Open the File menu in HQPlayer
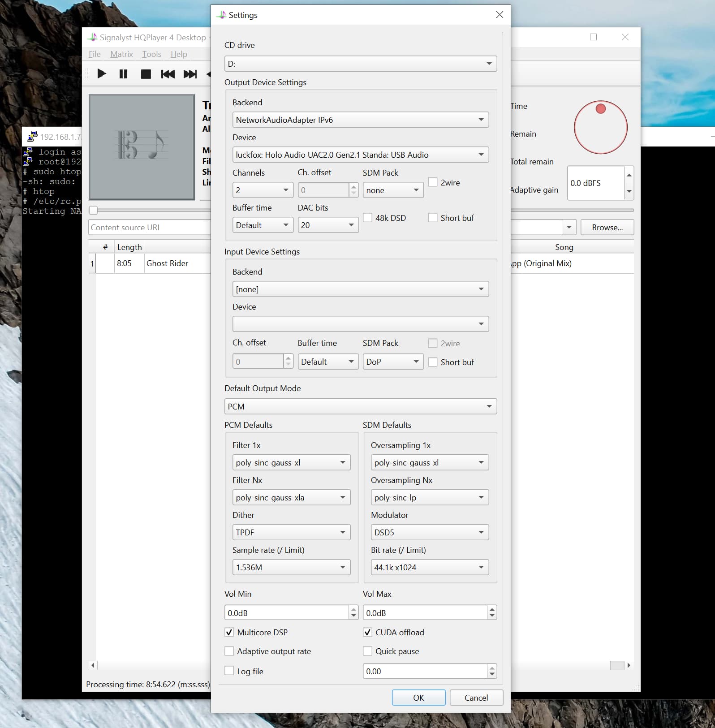Viewport: 715px width, 728px height. click(95, 54)
